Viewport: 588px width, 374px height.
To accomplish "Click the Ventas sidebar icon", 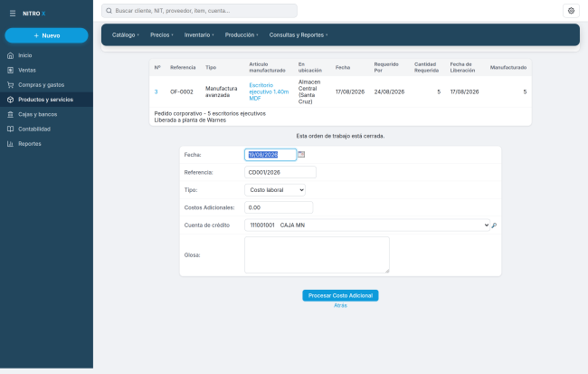I will (x=11, y=71).
